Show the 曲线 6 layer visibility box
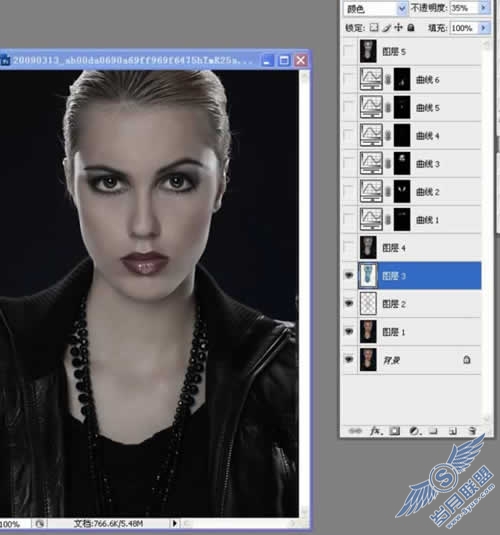 click(x=349, y=79)
